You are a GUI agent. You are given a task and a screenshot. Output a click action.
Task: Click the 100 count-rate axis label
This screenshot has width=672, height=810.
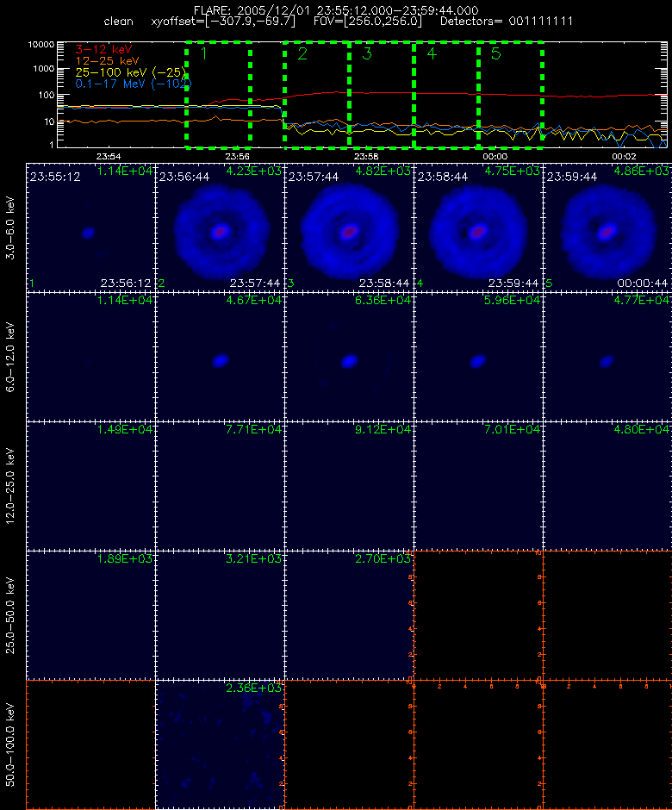click(x=47, y=95)
